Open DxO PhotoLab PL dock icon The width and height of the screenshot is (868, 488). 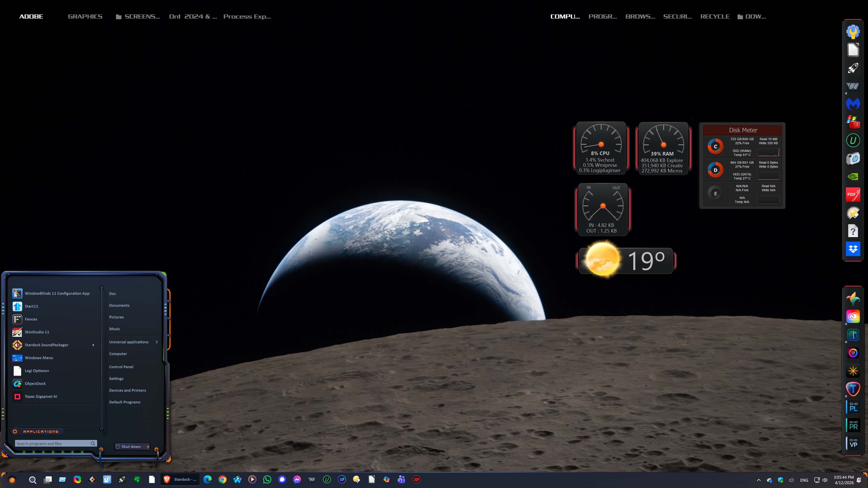tap(853, 407)
